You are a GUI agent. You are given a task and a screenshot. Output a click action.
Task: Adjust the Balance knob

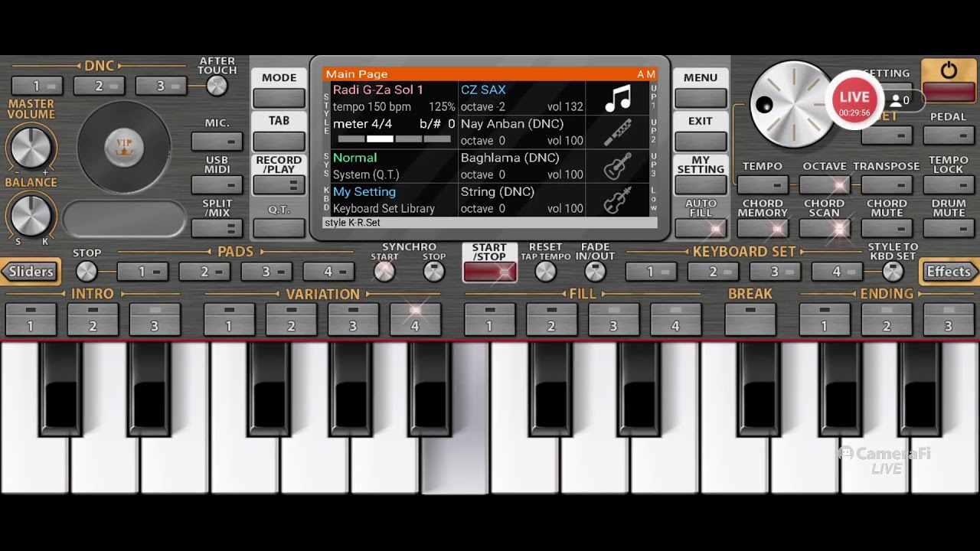click(31, 215)
